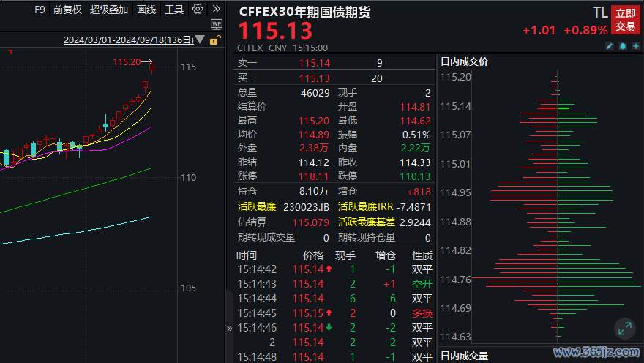644x363 pixels.
Task: Click the 外盘 value 2.38万
Action: pyautogui.click(x=314, y=149)
